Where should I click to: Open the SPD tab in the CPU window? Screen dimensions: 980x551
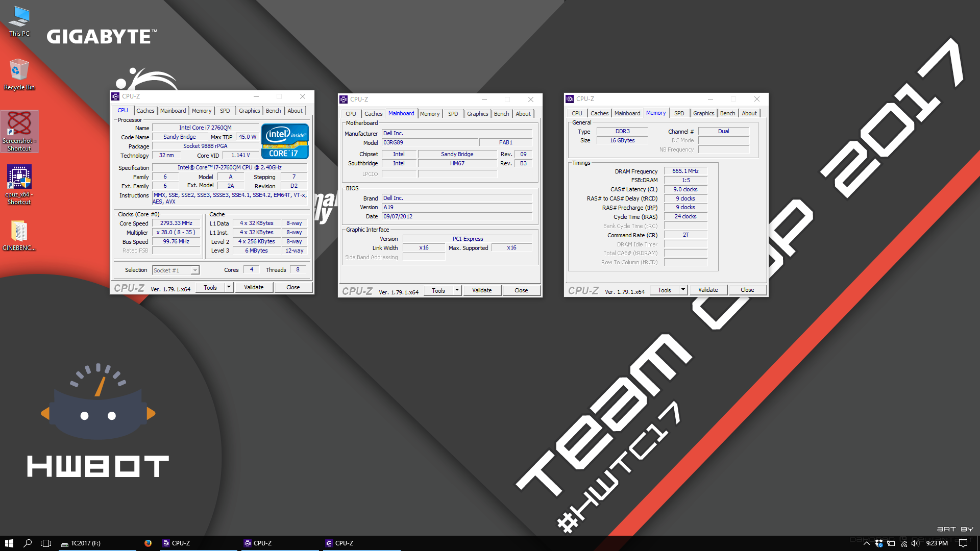(x=225, y=111)
